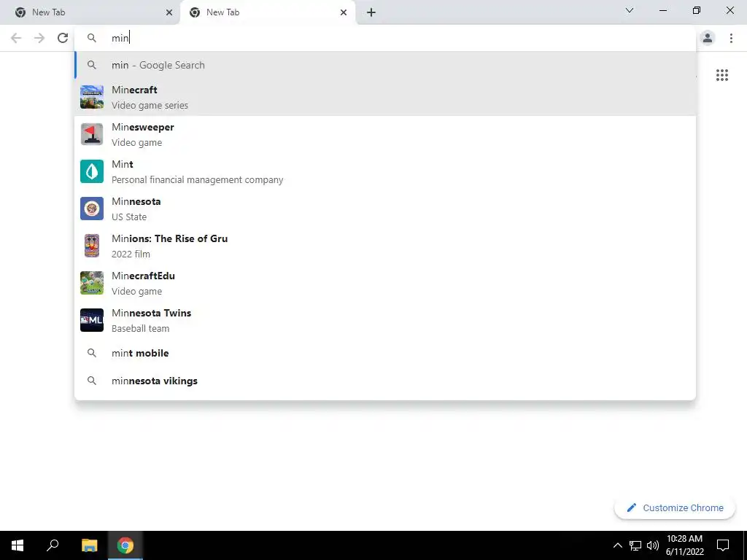
Task: Click the Minnesota state seal icon
Action: (91, 209)
